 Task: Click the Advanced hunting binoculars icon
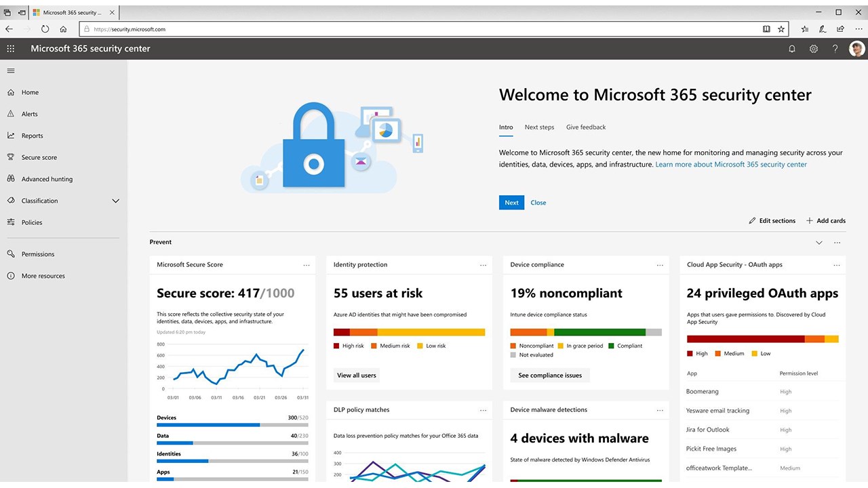coord(11,179)
